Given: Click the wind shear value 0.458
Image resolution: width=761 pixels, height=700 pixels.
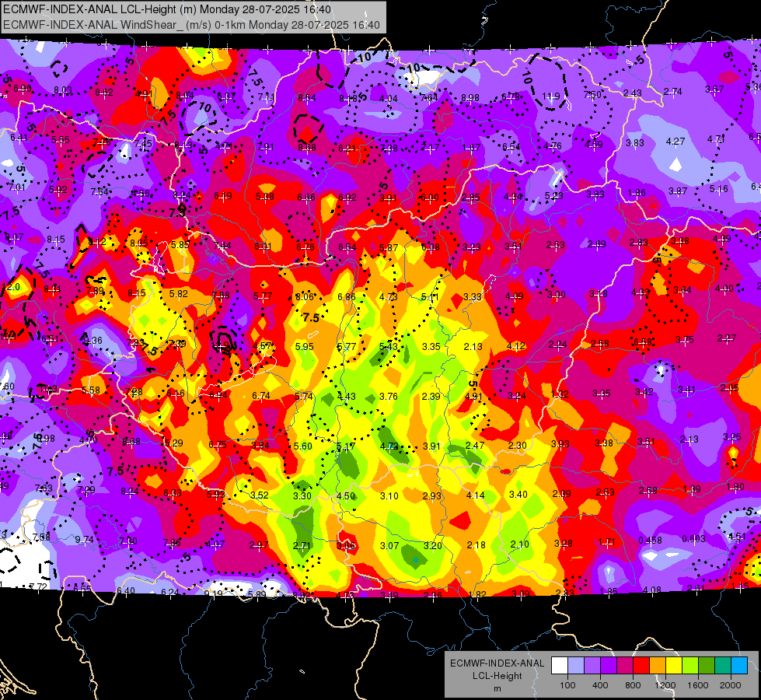Looking at the screenshot, I should tap(651, 541).
